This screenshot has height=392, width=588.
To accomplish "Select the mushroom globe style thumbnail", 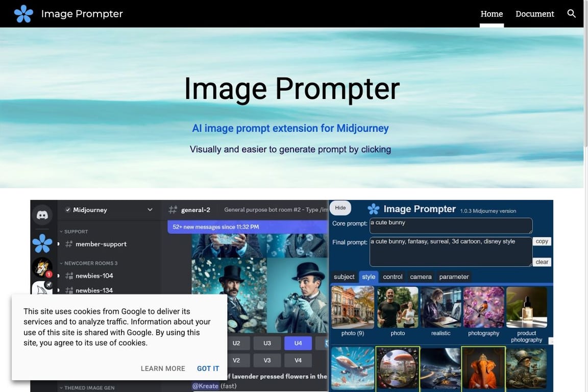I will [398, 368].
